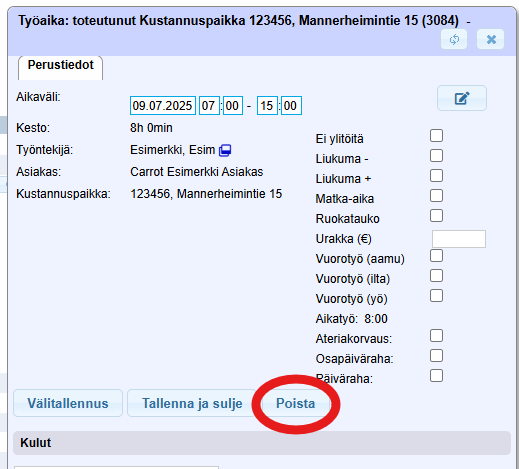Image resolution: width=519 pixels, height=469 pixels.
Task: Check Vuorotyö (aamu) checkbox
Action: (x=436, y=256)
